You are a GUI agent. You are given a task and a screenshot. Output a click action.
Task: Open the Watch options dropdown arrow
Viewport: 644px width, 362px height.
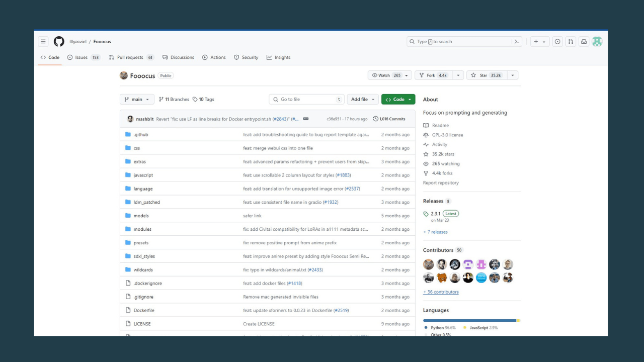tap(407, 75)
